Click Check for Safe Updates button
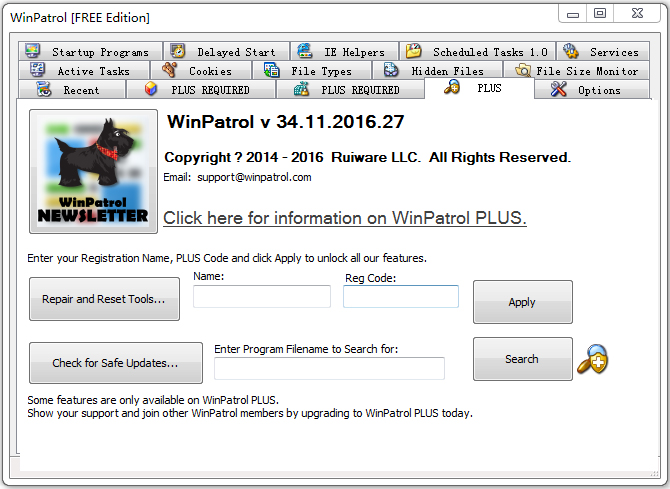This screenshot has width=670, height=489. (116, 363)
